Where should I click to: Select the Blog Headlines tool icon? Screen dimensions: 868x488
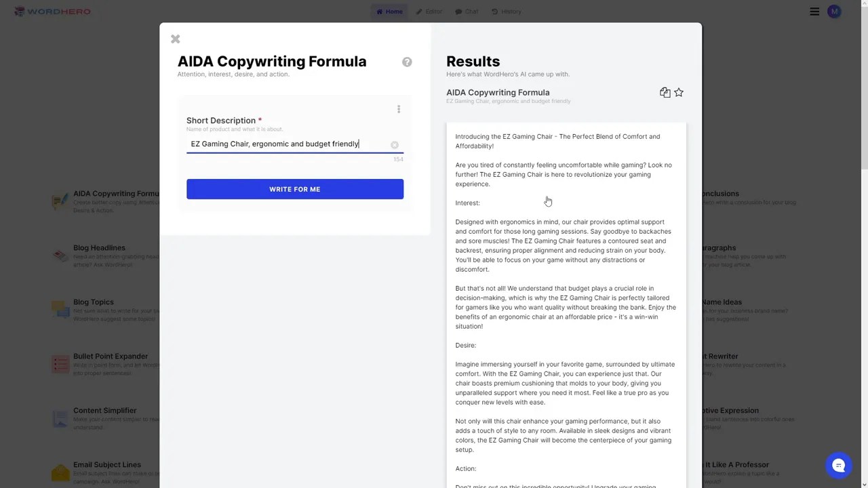coord(60,256)
